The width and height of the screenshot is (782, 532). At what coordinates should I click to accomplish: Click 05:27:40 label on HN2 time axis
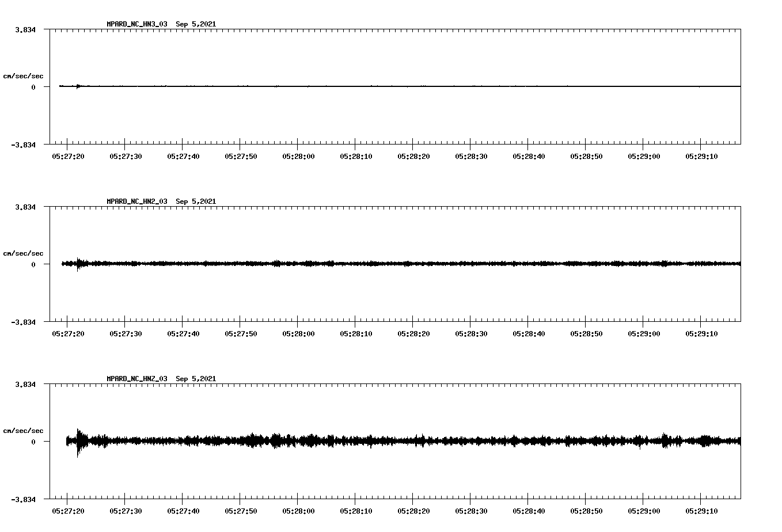[183, 333]
